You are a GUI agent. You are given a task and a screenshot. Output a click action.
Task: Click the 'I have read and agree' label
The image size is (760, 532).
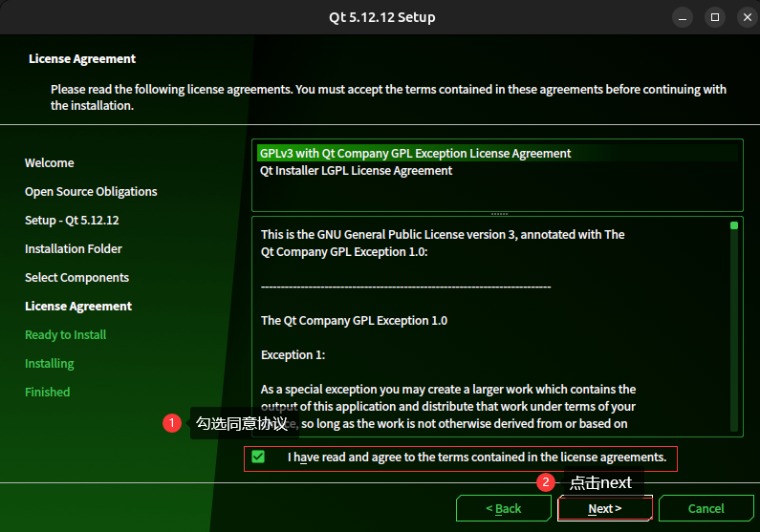[477, 457]
